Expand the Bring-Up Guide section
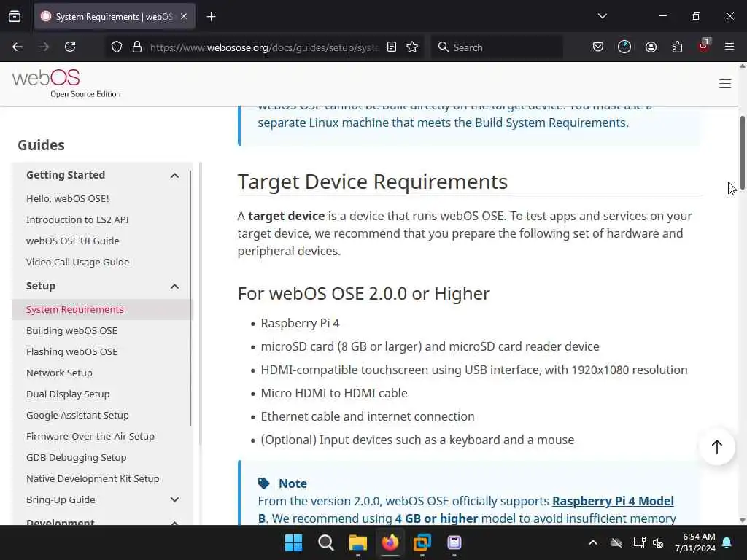The height and width of the screenshot is (560, 747). click(174, 500)
